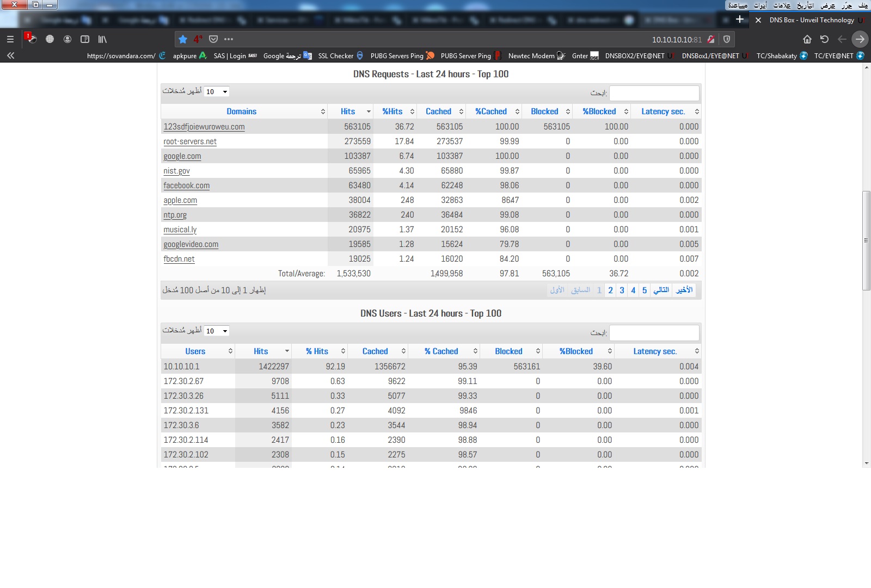The image size is (871, 588).
Task: Open the fbcdn.net domain link
Action: (179, 259)
